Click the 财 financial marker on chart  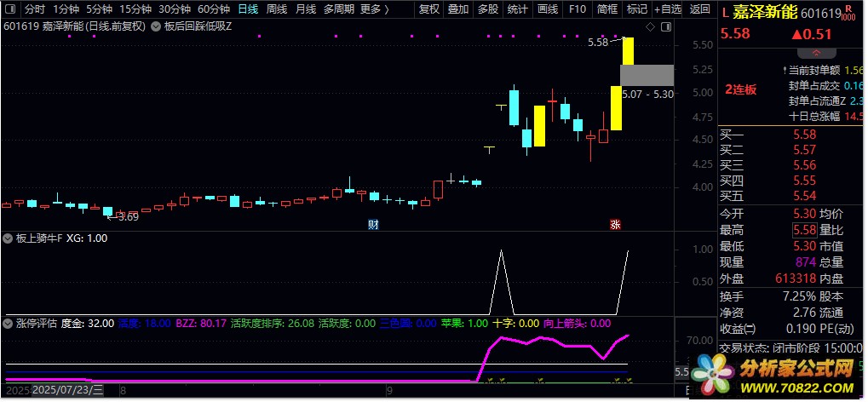point(374,224)
